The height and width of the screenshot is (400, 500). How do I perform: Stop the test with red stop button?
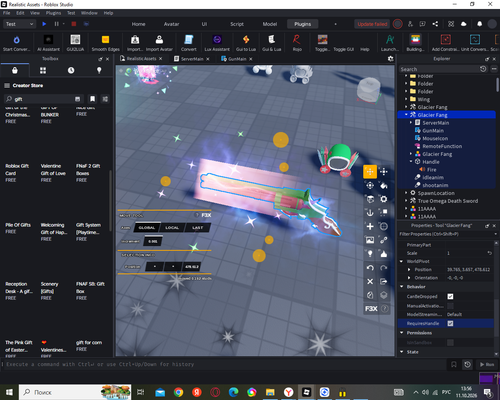(x=74, y=24)
